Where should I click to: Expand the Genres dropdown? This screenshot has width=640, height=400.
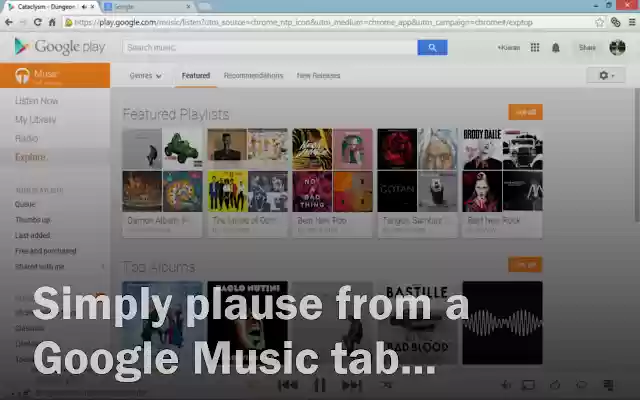coord(145,76)
